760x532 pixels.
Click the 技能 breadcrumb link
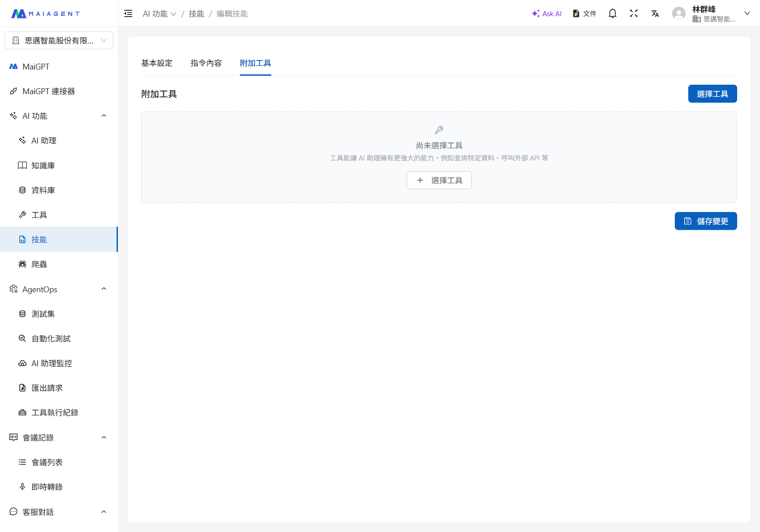pos(196,14)
